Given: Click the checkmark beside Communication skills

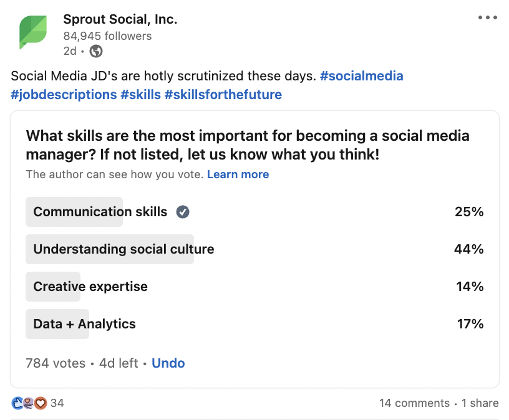Looking at the screenshot, I should pyautogui.click(x=183, y=212).
